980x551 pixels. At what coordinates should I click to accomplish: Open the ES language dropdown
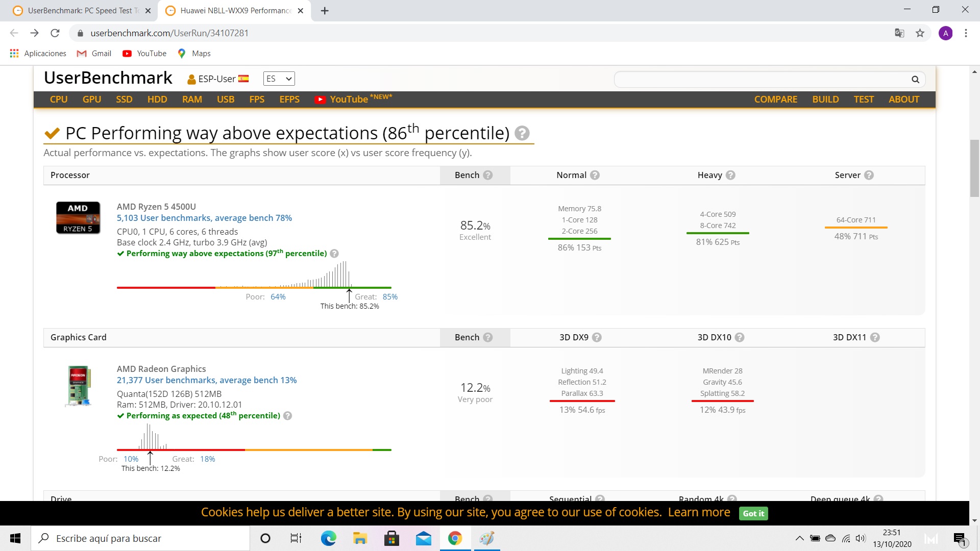(x=279, y=79)
